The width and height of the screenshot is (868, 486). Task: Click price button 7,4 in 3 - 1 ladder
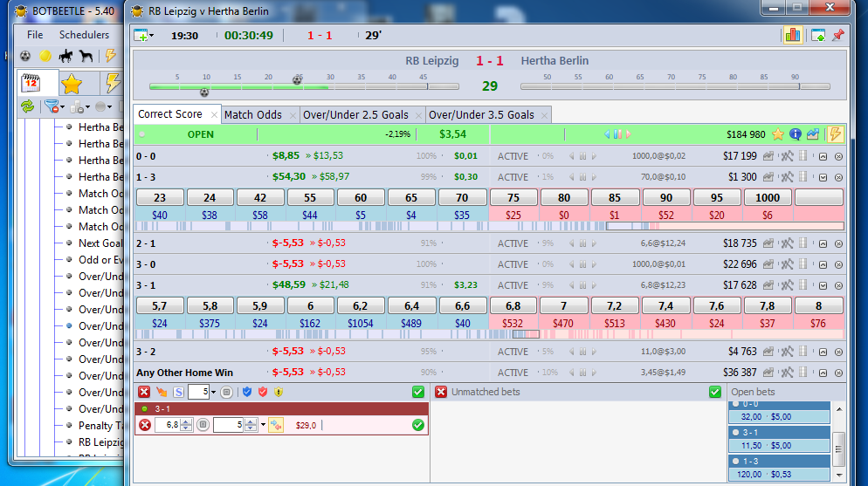[x=665, y=305]
